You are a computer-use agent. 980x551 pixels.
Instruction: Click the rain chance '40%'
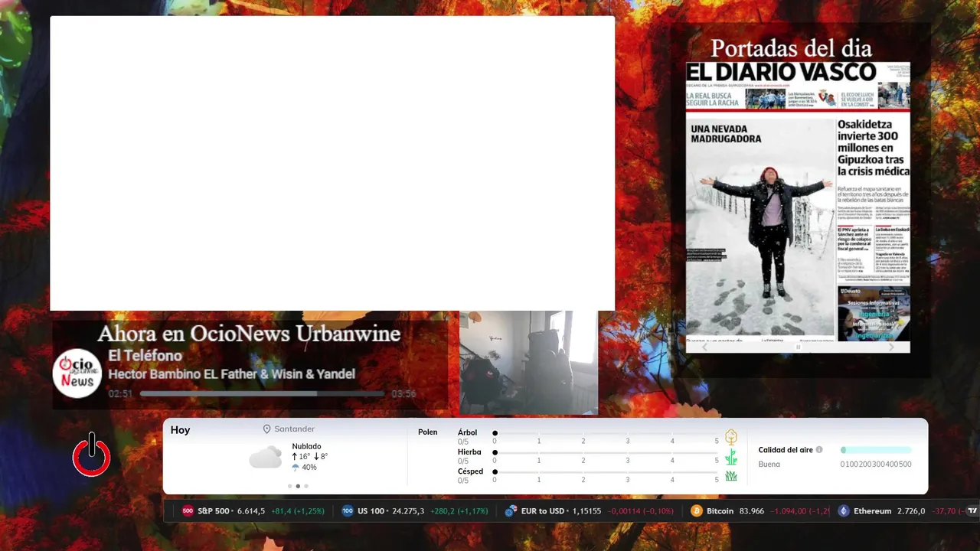(x=309, y=468)
